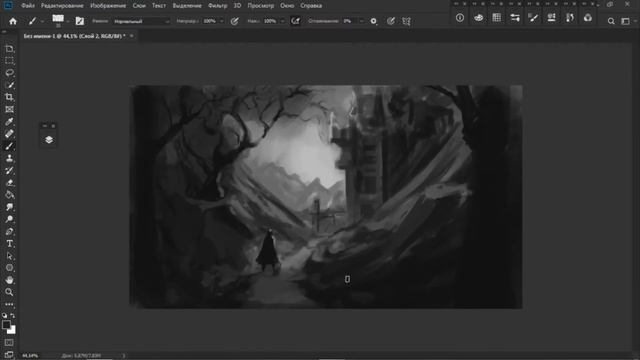Toggle pressure for opacity
640x360 pixels.
(x=235, y=21)
